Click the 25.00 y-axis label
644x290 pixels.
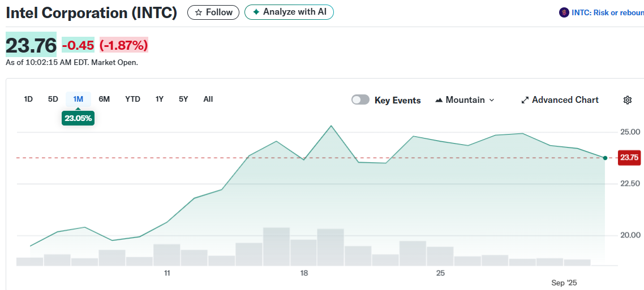tap(630, 132)
